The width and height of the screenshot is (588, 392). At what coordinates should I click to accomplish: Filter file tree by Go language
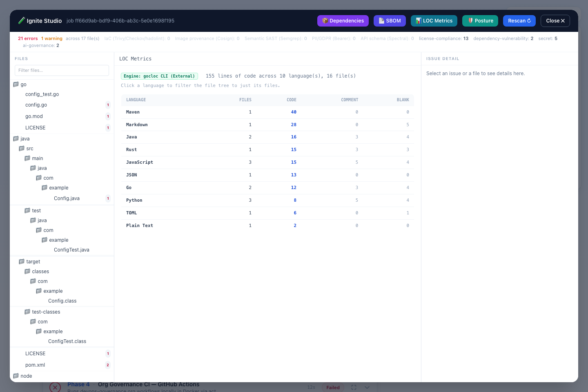pyautogui.click(x=267, y=188)
